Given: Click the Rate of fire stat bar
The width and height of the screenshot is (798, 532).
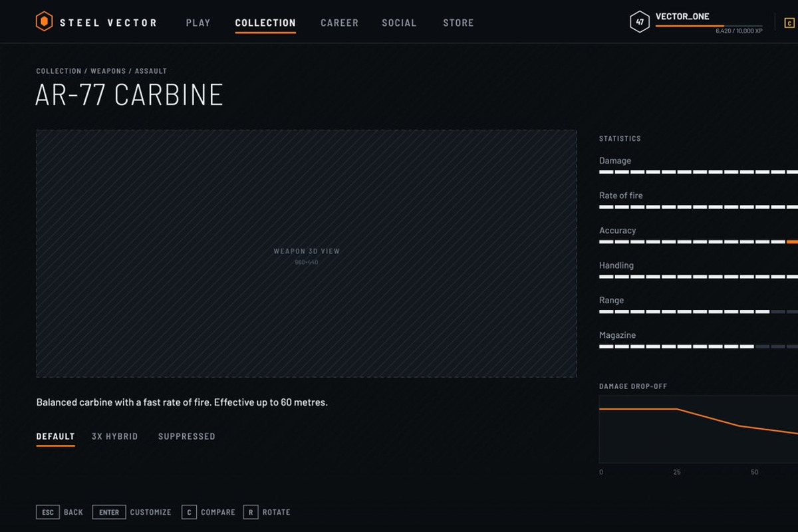Looking at the screenshot, I should [698, 207].
